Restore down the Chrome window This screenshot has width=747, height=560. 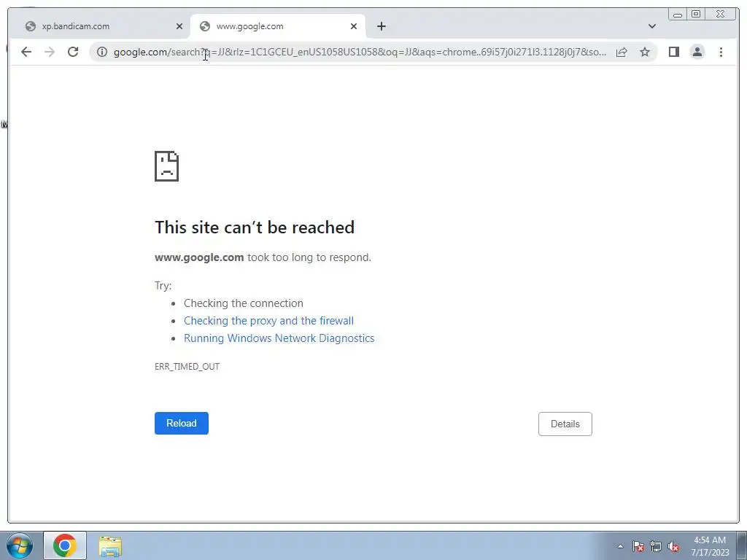(x=695, y=15)
